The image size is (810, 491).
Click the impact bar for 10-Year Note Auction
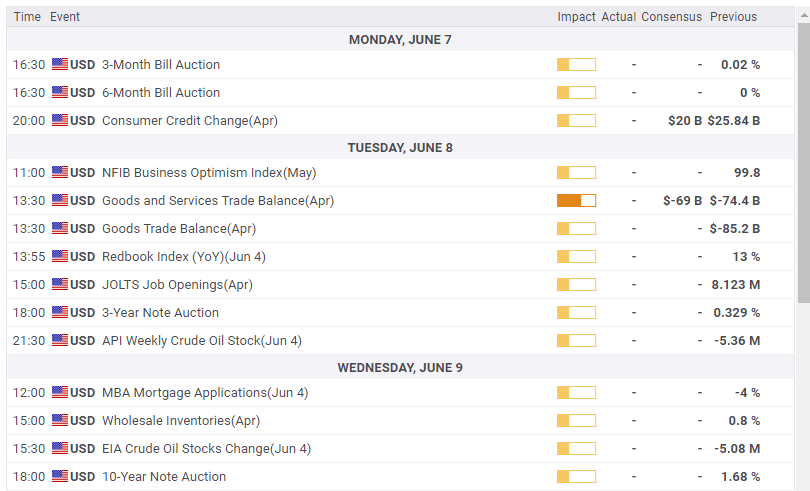(x=576, y=476)
